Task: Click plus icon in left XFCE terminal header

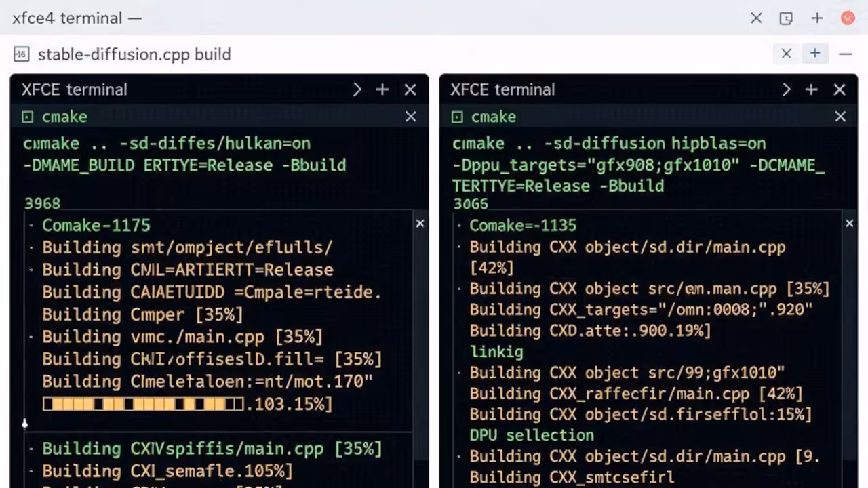Action: [382, 89]
